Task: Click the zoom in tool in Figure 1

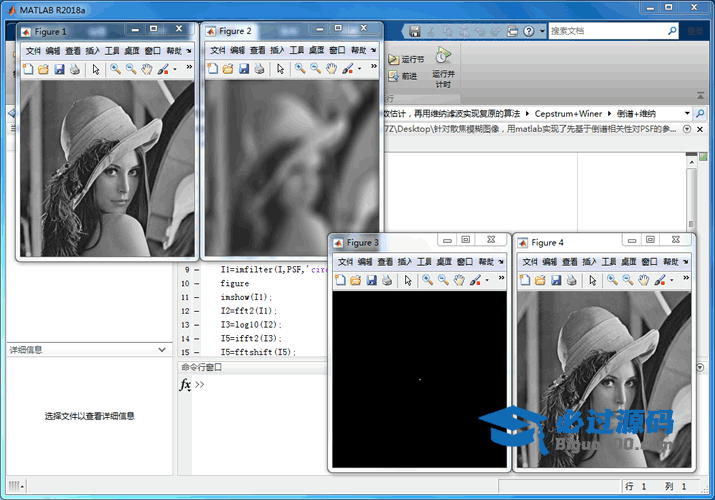Action: (115, 69)
